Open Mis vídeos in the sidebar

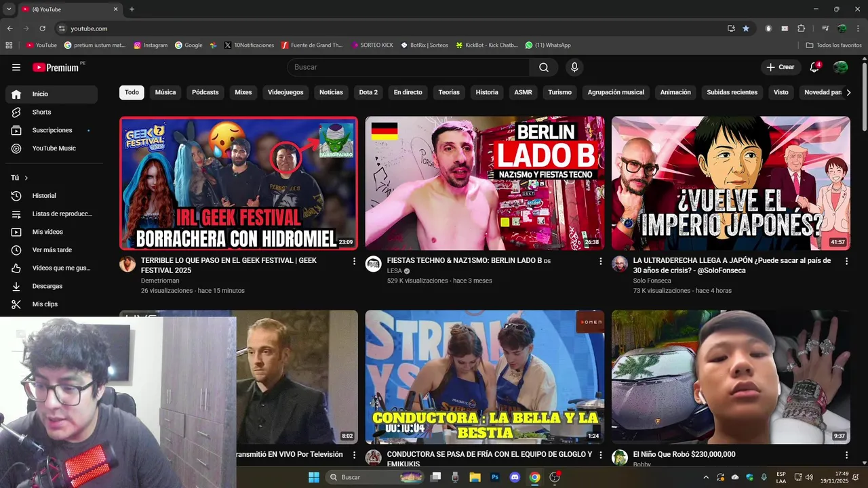tap(52, 232)
